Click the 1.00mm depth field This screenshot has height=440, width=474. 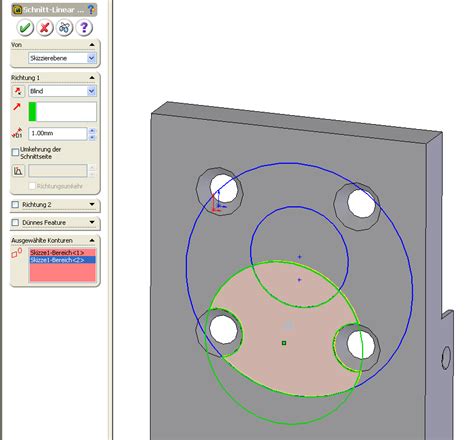pyautogui.click(x=58, y=133)
